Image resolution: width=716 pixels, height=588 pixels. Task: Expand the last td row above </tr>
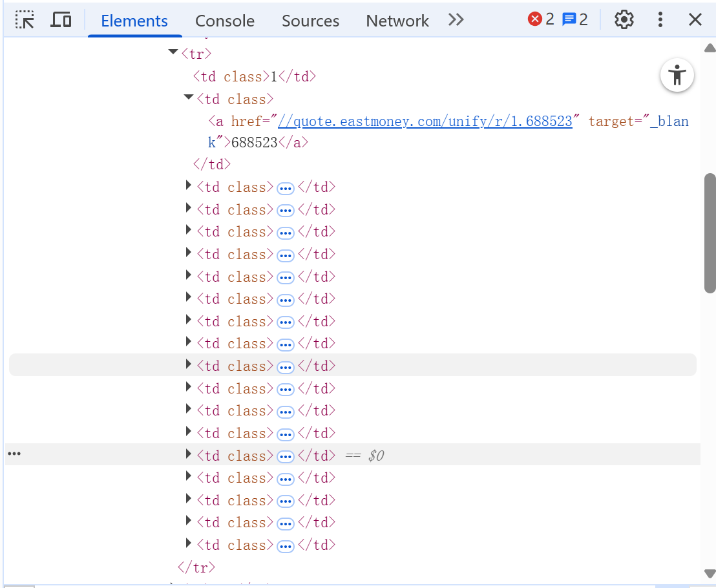click(188, 543)
